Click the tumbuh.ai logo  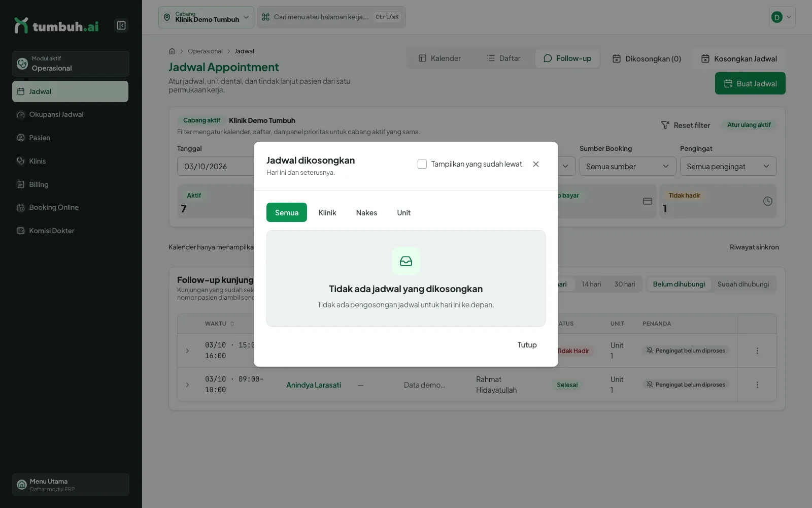(x=56, y=26)
